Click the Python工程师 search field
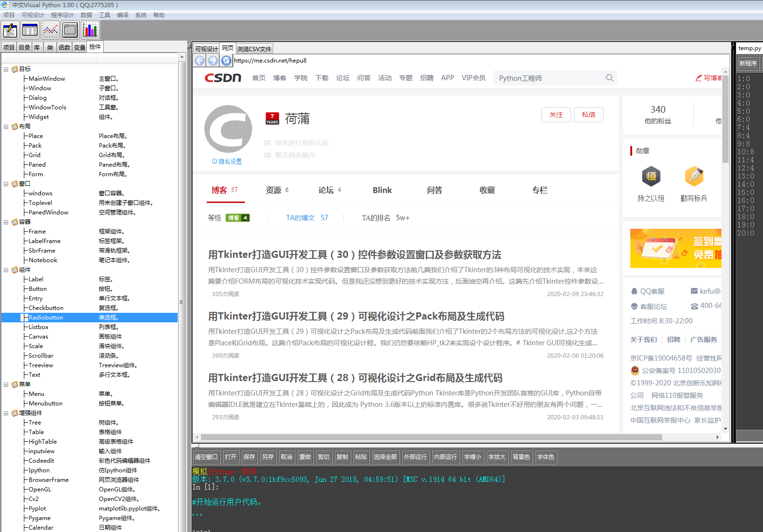Screen dimensions: 763x532 click(549, 78)
